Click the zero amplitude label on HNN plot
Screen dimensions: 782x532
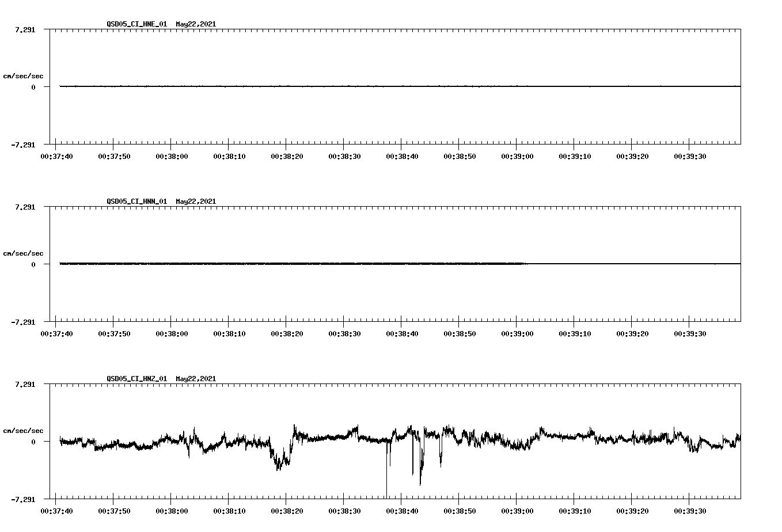coord(32,265)
